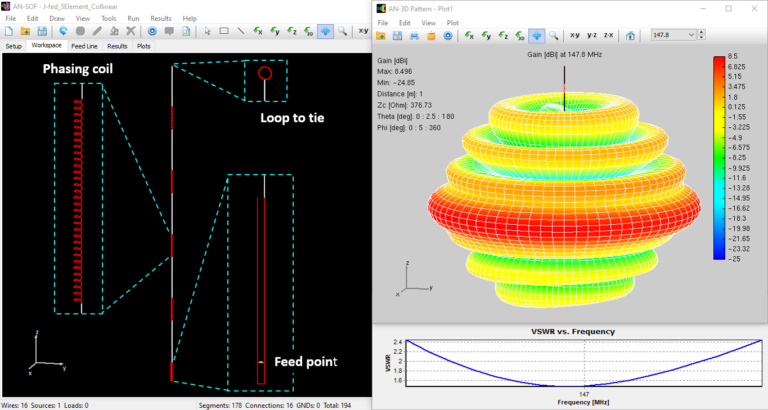Image resolution: width=768 pixels, height=410 pixels.
Task: Open project folder icon in AN-SOF toolbar
Action: point(25,31)
